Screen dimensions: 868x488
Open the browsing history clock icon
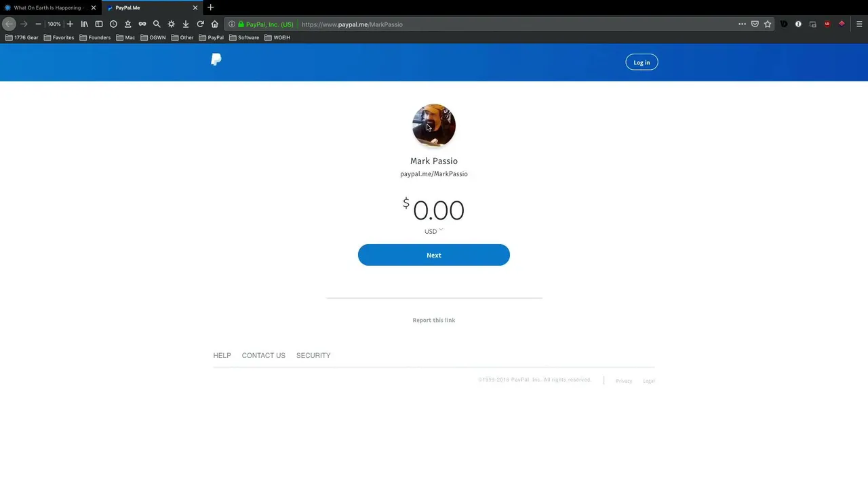point(113,24)
